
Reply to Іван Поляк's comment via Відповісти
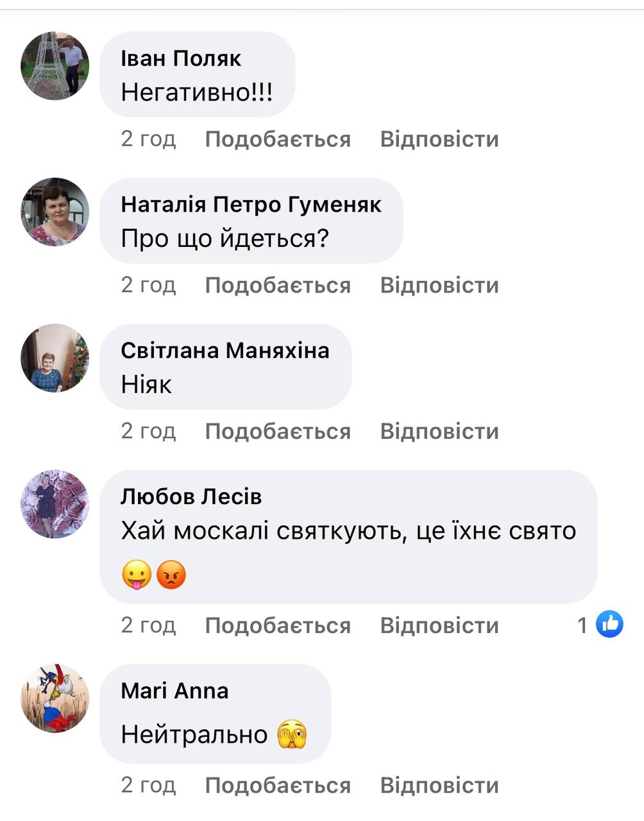coord(439,139)
